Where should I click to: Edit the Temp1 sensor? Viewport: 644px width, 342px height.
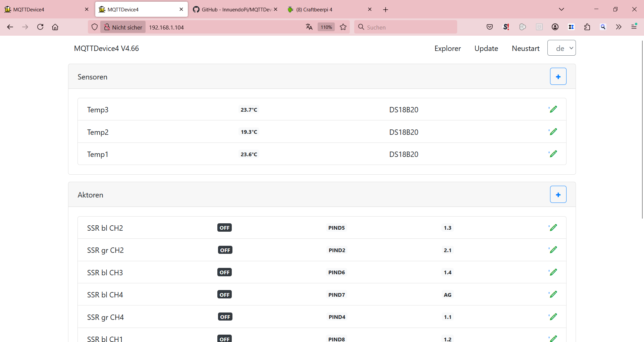tap(553, 154)
